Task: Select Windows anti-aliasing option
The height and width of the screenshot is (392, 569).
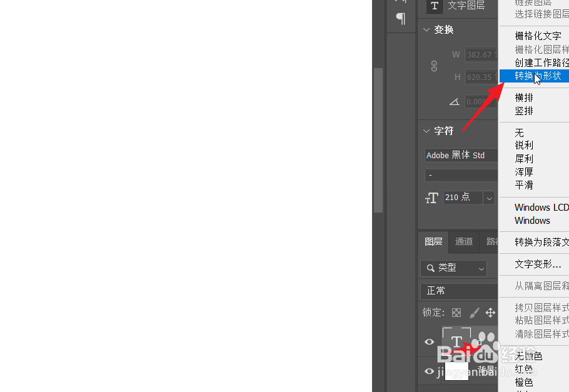Action: 532,221
